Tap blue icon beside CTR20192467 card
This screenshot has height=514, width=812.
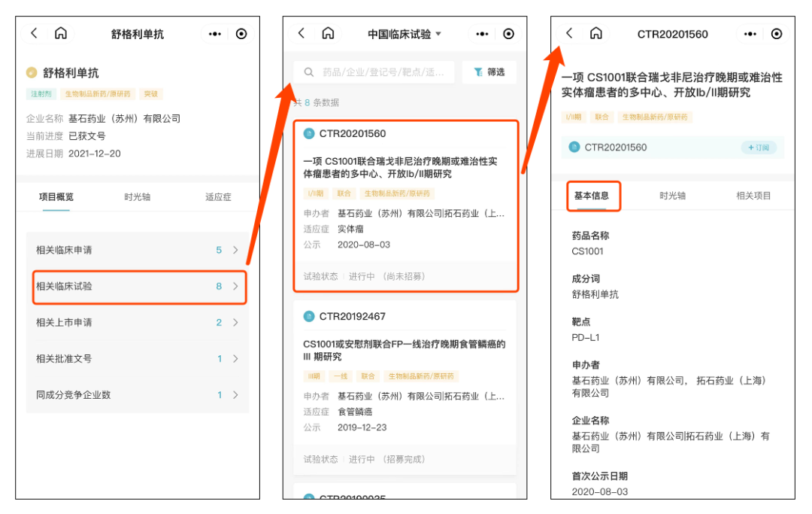(x=309, y=316)
